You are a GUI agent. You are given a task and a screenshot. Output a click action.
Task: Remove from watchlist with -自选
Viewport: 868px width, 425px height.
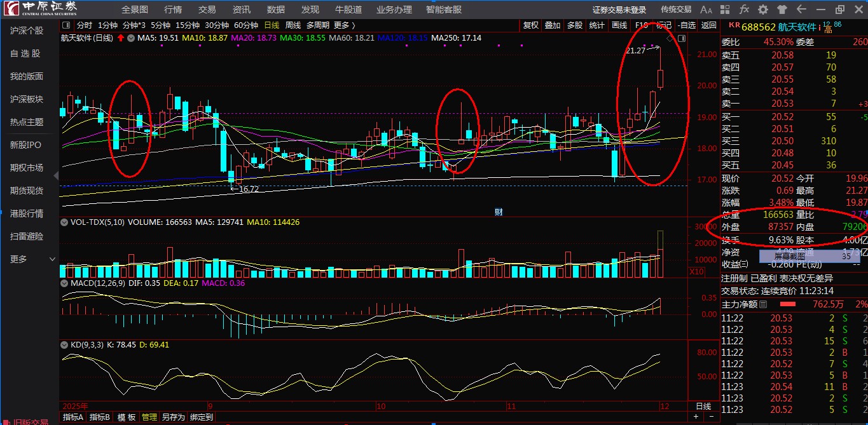tap(686, 25)
